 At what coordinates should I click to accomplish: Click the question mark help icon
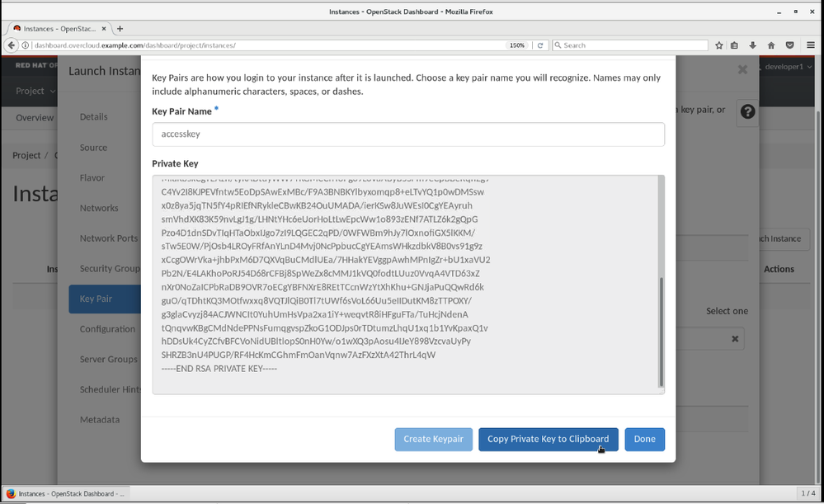tap(747, 111)
